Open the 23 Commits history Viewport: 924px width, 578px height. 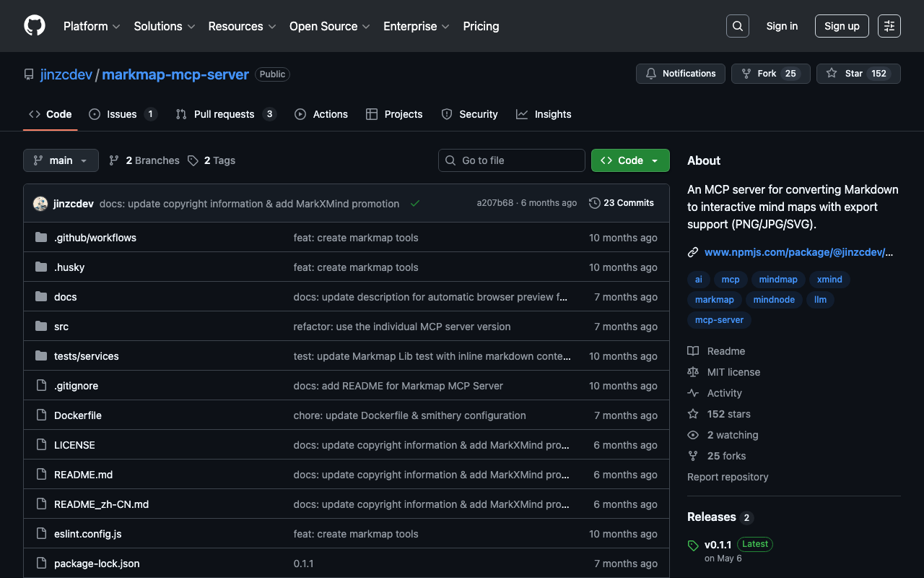pyautogui.click(x=622, y=203)
